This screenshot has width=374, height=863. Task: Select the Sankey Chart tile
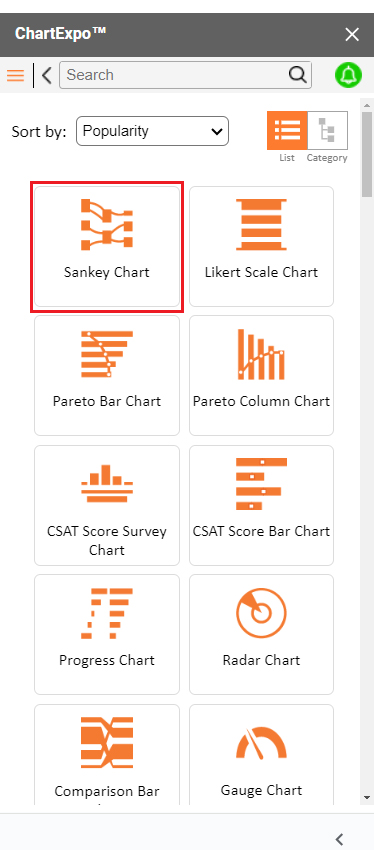click(x=107, y=247)
